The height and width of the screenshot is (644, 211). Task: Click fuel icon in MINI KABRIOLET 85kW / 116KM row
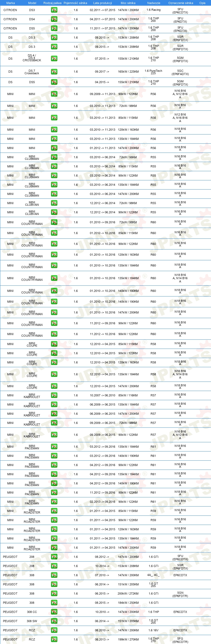pos(54,395)
